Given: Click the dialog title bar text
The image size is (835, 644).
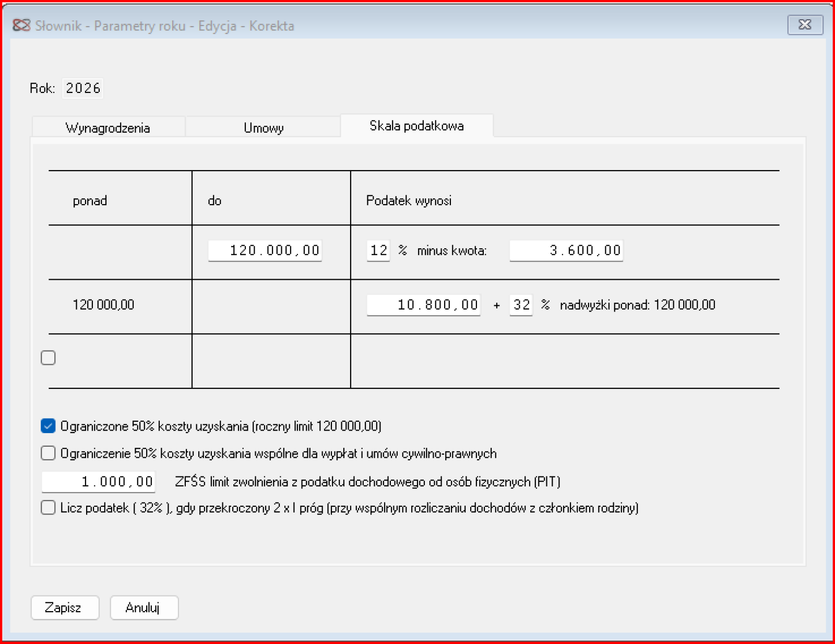Looking at the screenshot, I should pyautogui.click(x=164, y=26).
